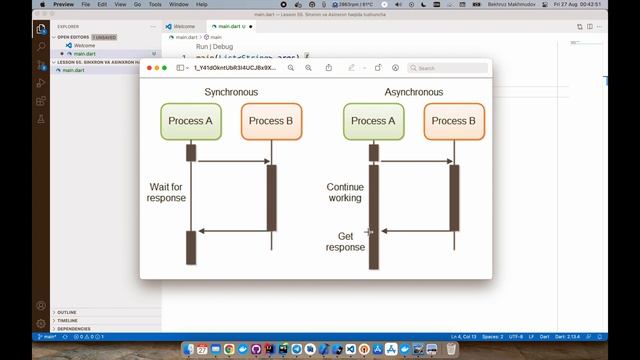Click the date and time in menu bar

577,4
